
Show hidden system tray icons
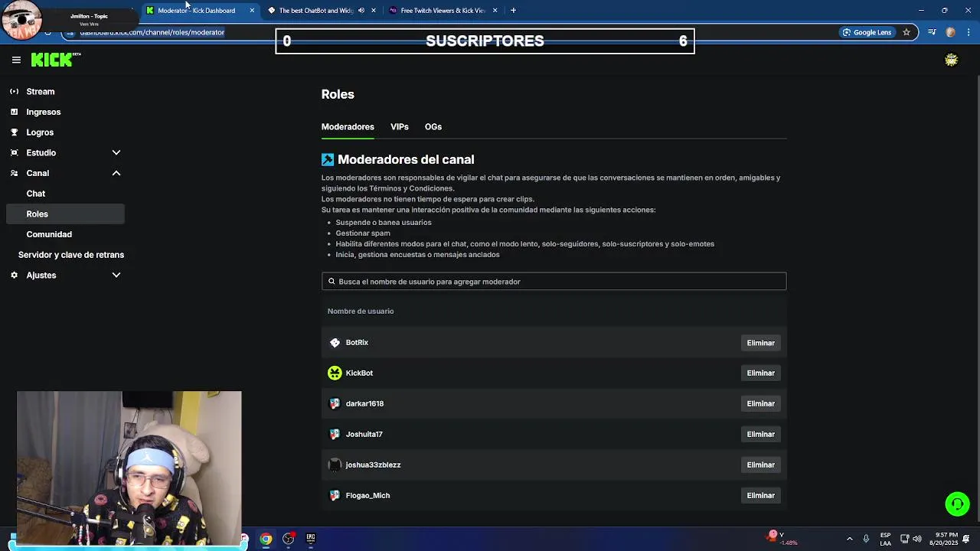point(849,539)
